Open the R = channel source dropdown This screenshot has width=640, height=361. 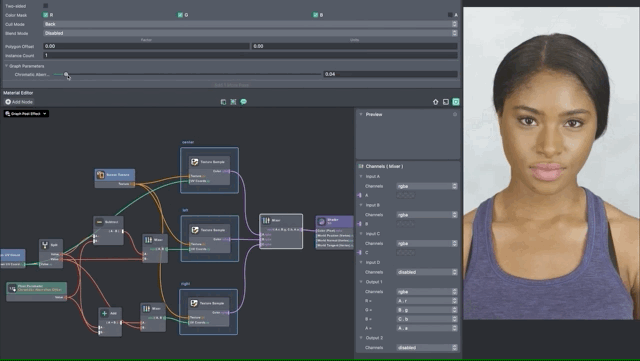(427, 301)
